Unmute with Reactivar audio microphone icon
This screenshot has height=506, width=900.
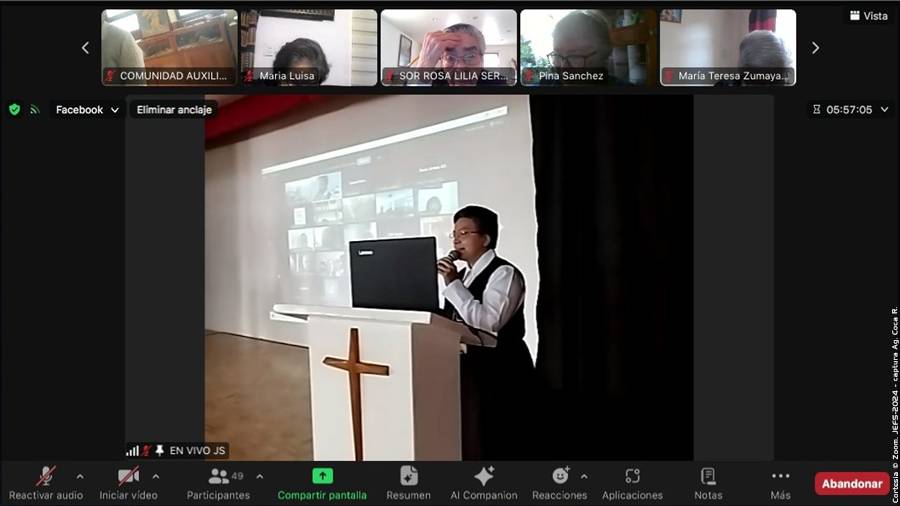[x=45, y=476]
